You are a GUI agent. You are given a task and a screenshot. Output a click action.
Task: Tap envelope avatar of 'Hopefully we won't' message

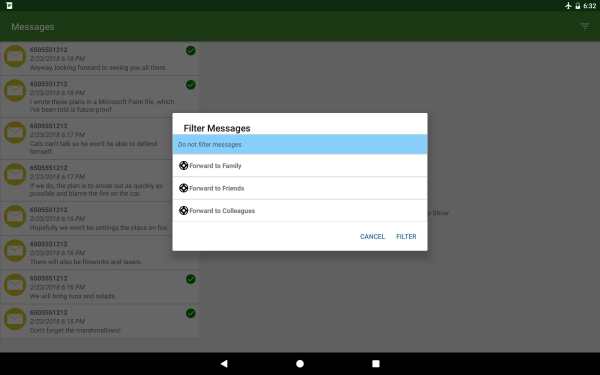click(15, 216)
